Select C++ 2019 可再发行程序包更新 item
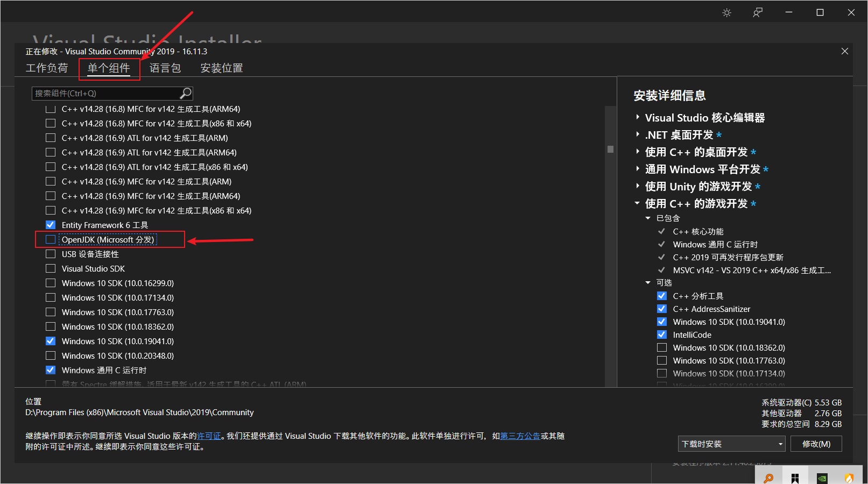The image size is (868, 484). pos(728,258)
